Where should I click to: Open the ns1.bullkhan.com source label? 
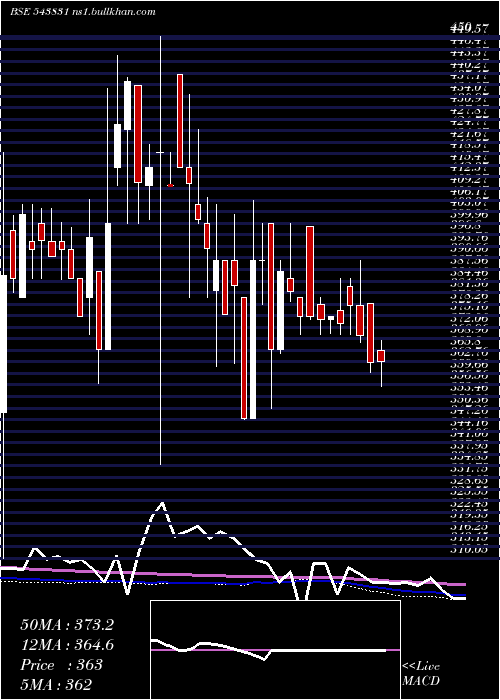pyautogui.click(x=112, y=12)
